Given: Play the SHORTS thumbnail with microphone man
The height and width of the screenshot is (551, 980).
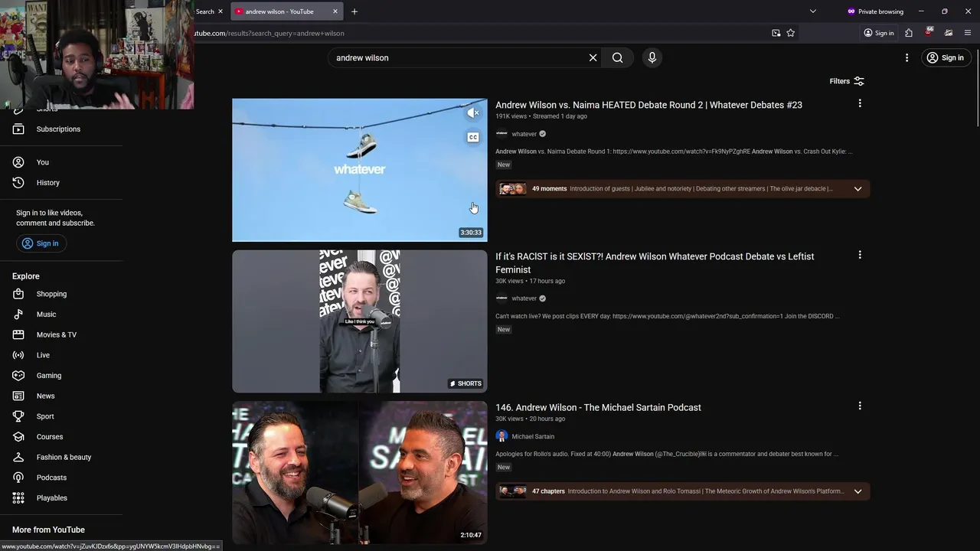Looking at the screenshot, I should [360, 321].
